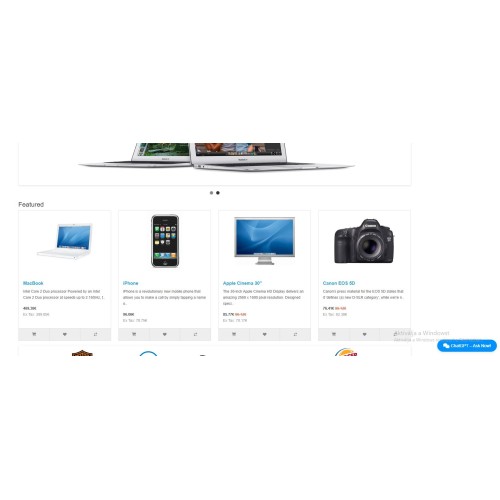Open the Canon EOS 5D product link

click(x=339, y=283)
